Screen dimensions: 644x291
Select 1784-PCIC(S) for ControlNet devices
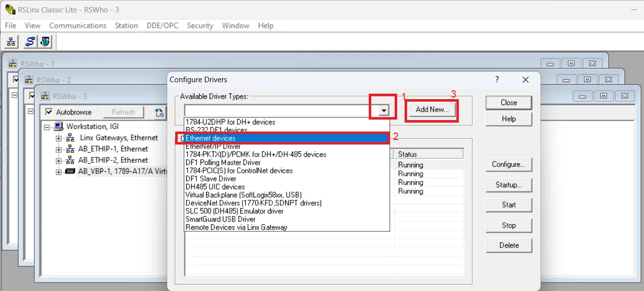point(287,170)
